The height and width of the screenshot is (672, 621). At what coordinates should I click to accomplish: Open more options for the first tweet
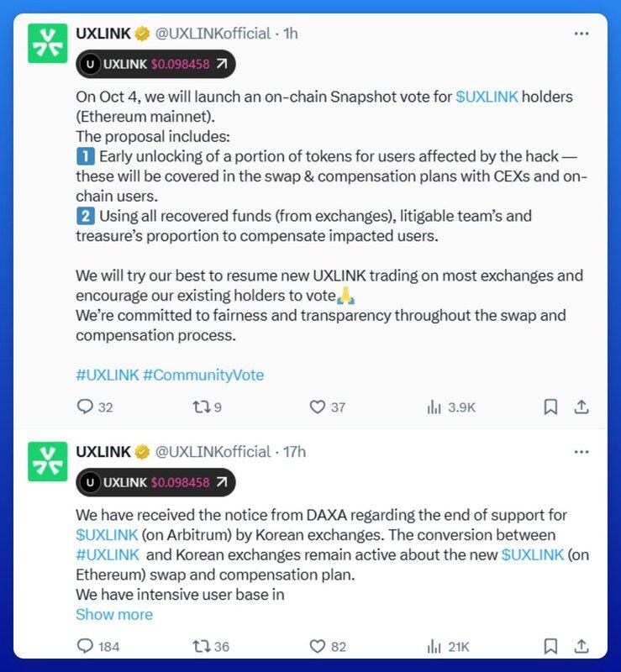pos(581,34)
